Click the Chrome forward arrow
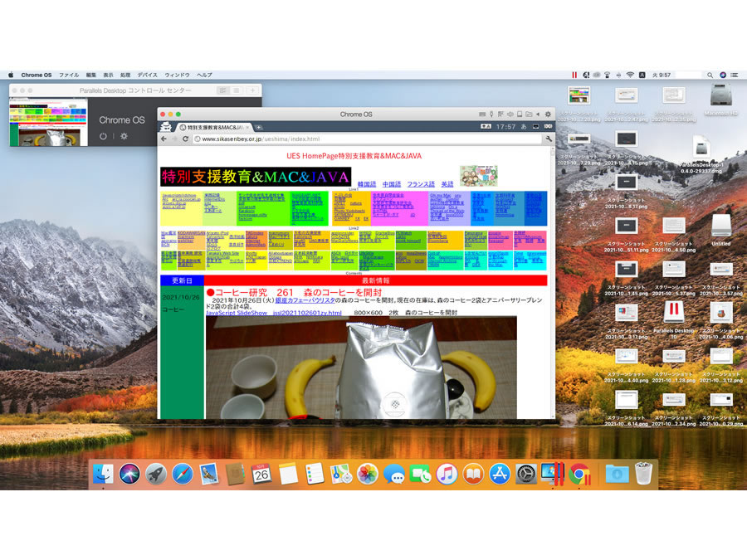 pyautogui.click(x=175, y=139)
